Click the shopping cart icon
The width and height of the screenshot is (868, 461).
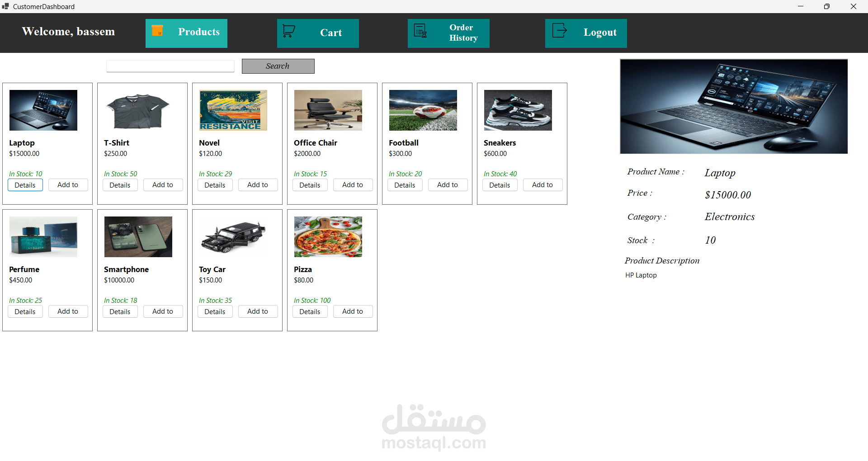(288, 31)
